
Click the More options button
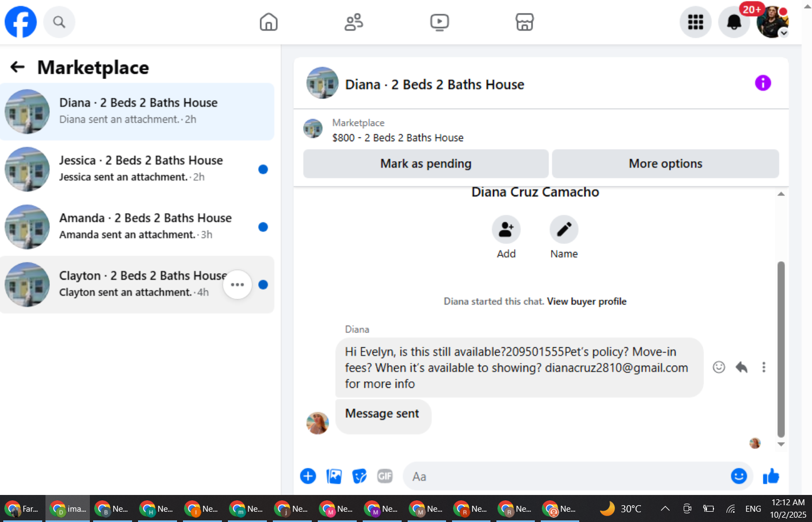coord(665,163)
